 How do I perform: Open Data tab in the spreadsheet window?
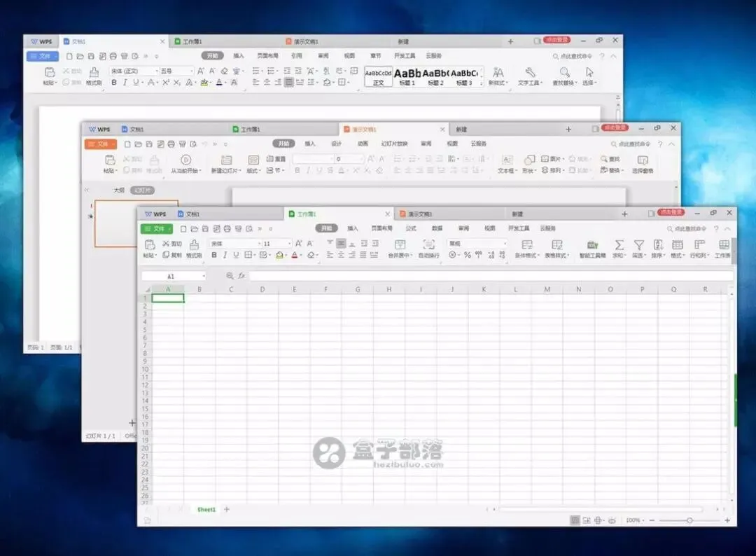click(437, 228)
